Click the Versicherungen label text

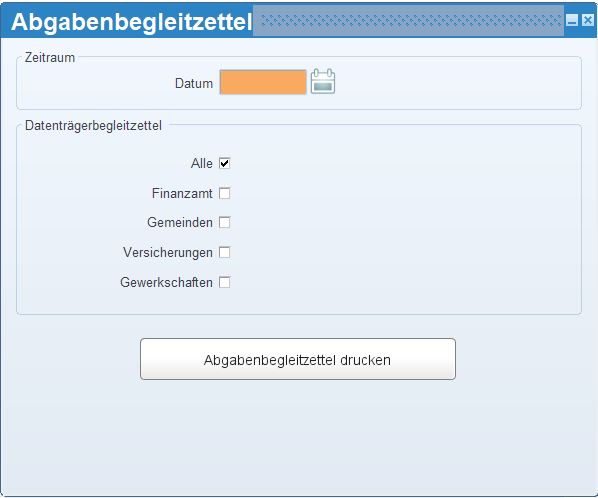168,252
